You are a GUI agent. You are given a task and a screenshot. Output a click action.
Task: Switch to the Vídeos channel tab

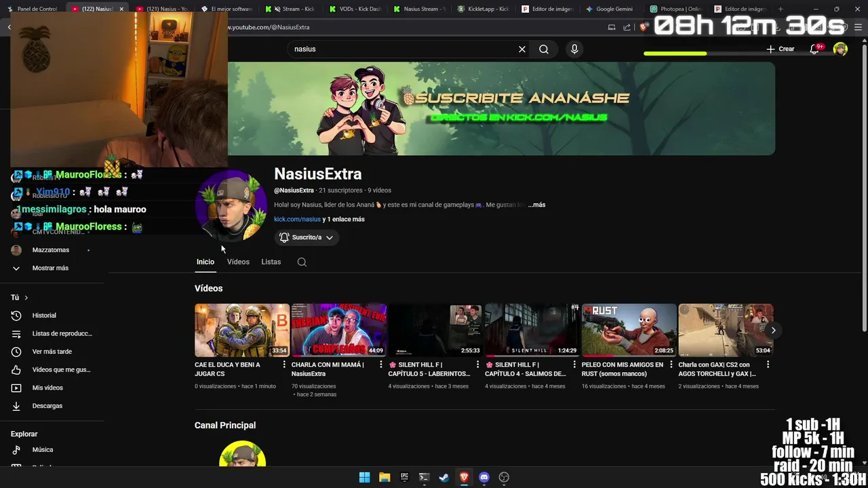pos(238,262)
